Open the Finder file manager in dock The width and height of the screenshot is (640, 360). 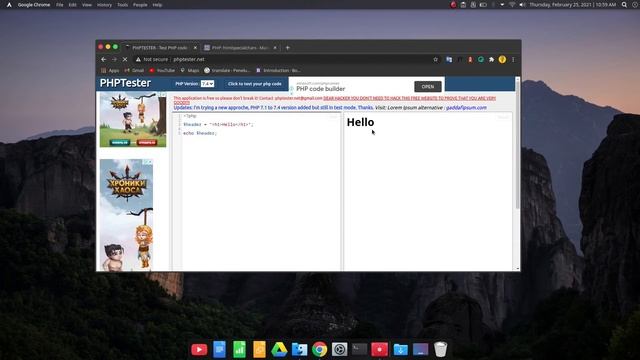(x=299, y=349)
